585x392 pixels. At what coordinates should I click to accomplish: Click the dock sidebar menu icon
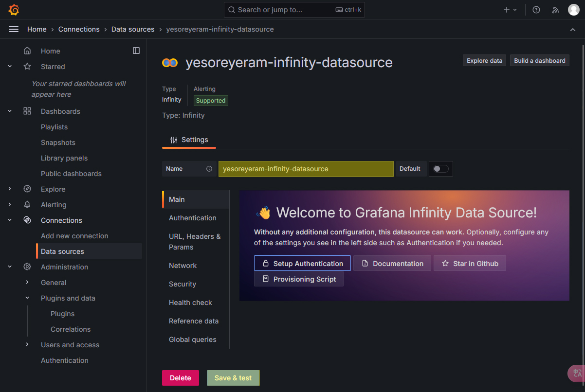pyautogui.click(x=136, y=51)
